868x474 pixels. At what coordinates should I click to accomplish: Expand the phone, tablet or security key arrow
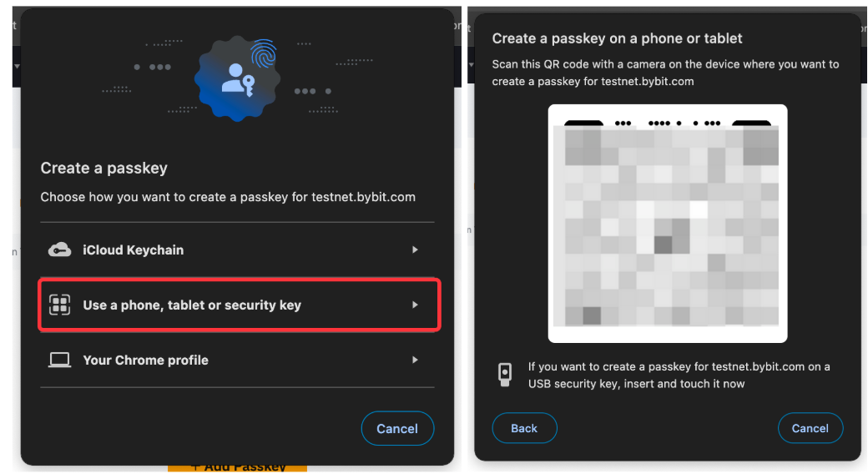coord(415,305)
